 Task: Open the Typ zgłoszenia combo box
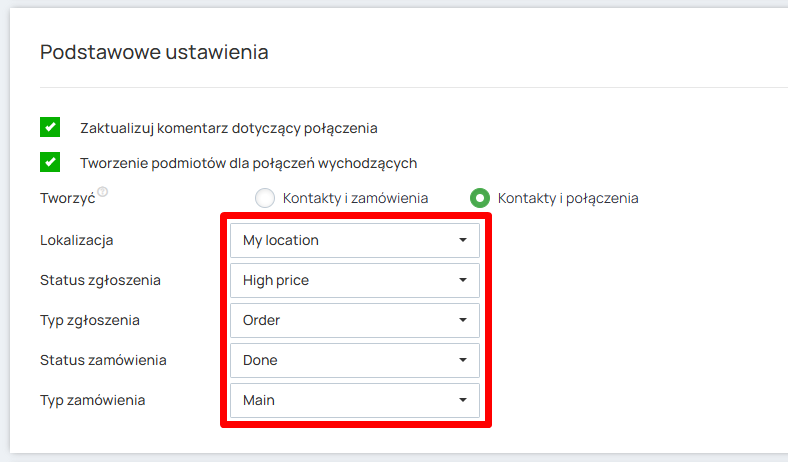tap(354, 320)
